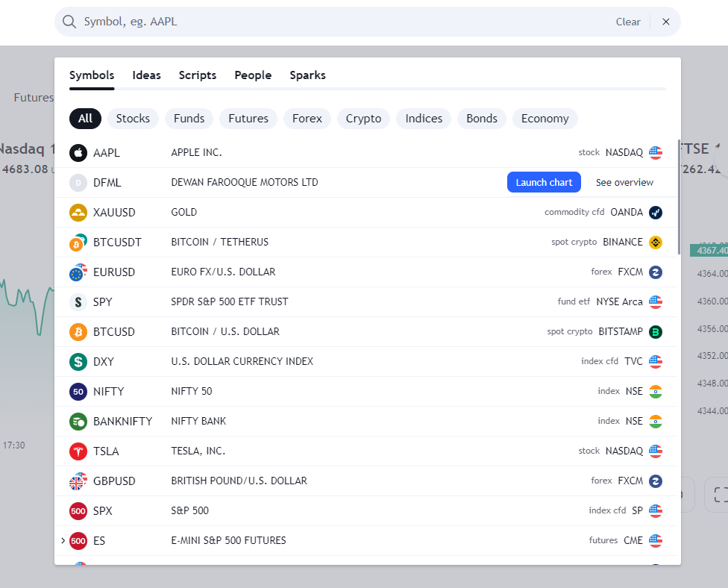Image resolution: width=728 pixels, height=588 pixels.
Task: Click the red 500 icon for ES
Action: pyautogui.click(x=78, y=541)
